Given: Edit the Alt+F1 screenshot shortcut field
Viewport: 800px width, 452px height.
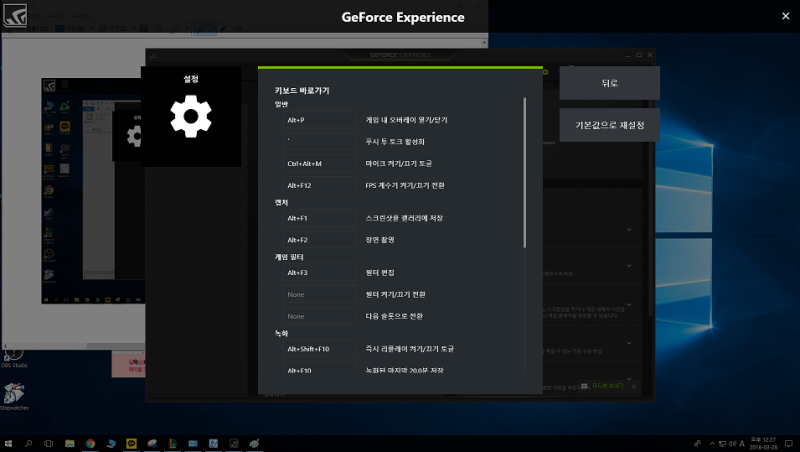Looking at the screenshot, I should click(319, 218).
